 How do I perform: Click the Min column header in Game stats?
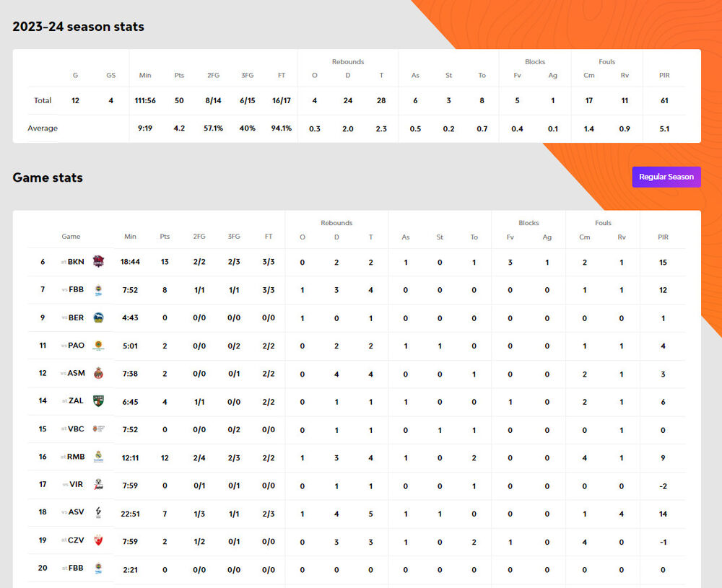[130, 237]
